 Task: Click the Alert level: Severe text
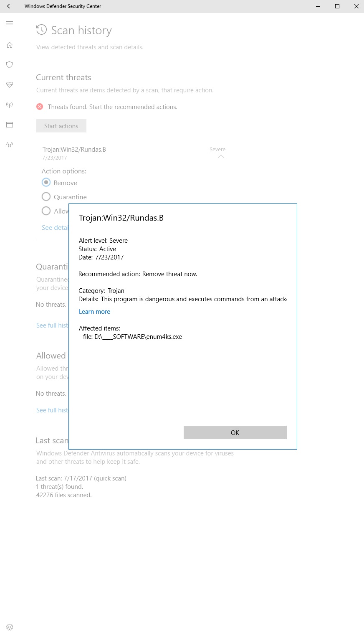click(x=103, y=241)
